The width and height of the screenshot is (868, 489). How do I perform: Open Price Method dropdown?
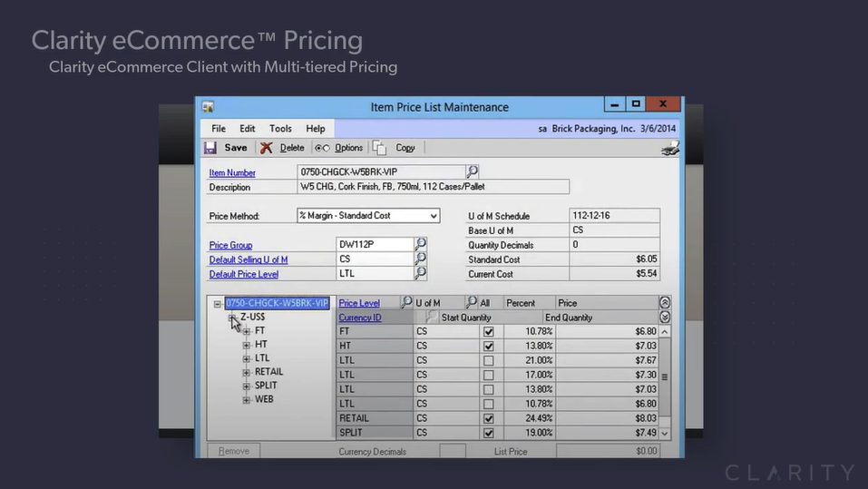click(434, 216)
